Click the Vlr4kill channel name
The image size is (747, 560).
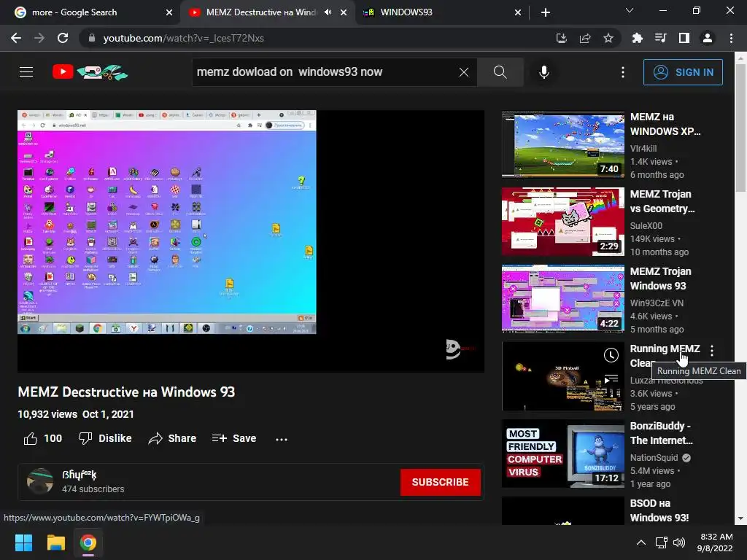click(x=643, y=149)
